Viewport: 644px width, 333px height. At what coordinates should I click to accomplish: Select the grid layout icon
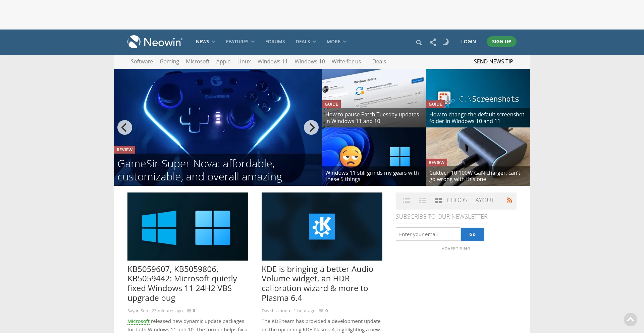click(x=438, y=200)
